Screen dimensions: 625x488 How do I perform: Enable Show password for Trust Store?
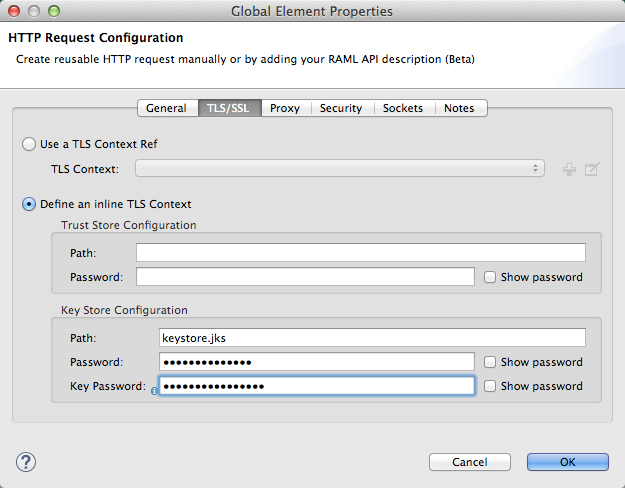[489, 277]
